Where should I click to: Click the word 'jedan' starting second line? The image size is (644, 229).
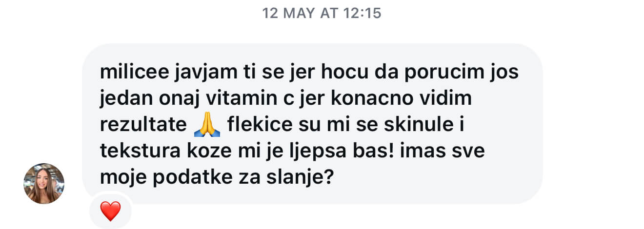(x=123, y=99)
